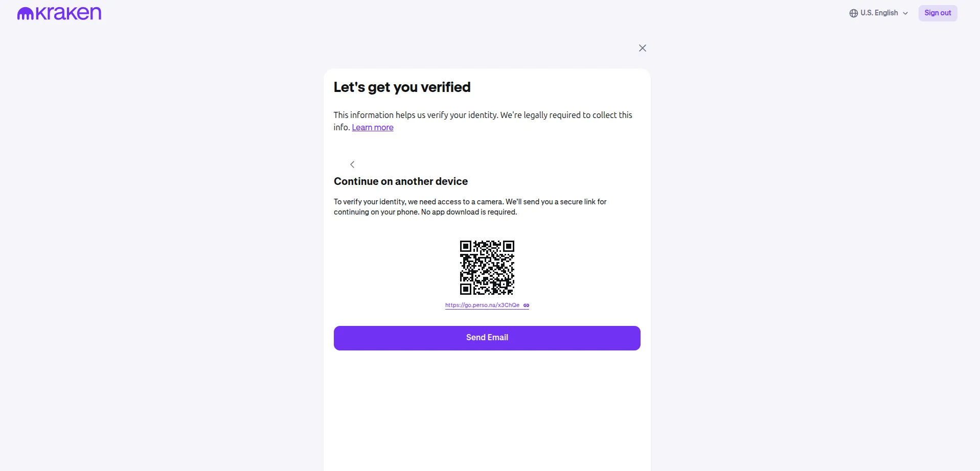This screenshot has height=471, width=980.
Task: Click the "legally required" description text
Action: (483, 115)
